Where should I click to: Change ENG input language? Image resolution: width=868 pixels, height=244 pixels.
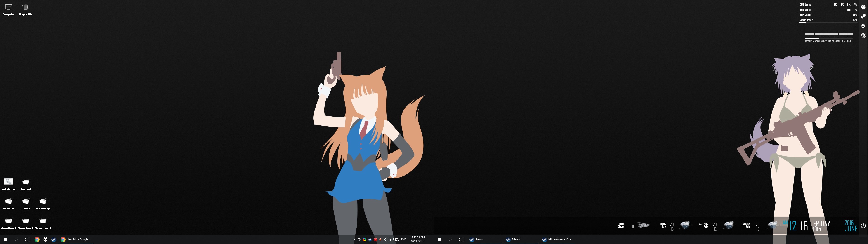click(404, 240)
